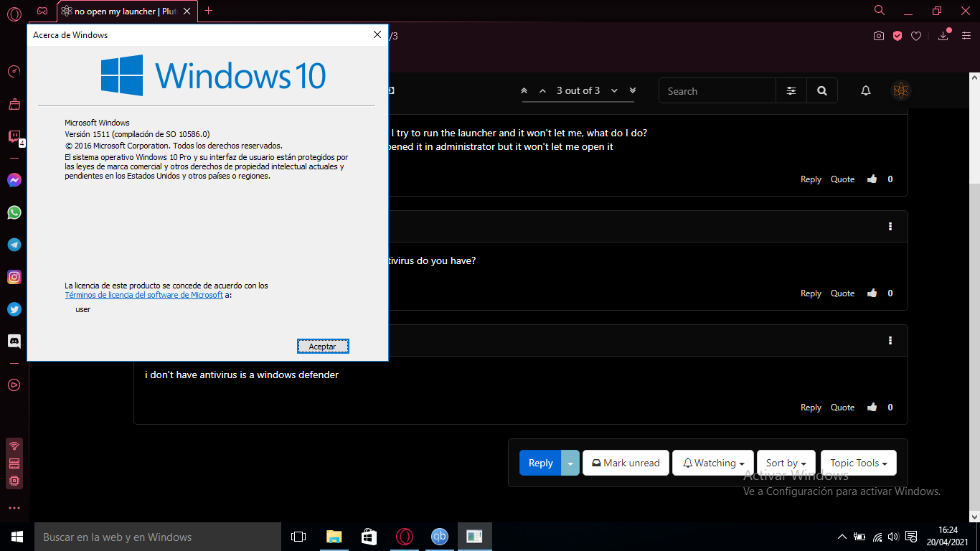Viewport: 980px width, 551px height.
Task: Open the Watching dropdown
Action: coord(713,463)
